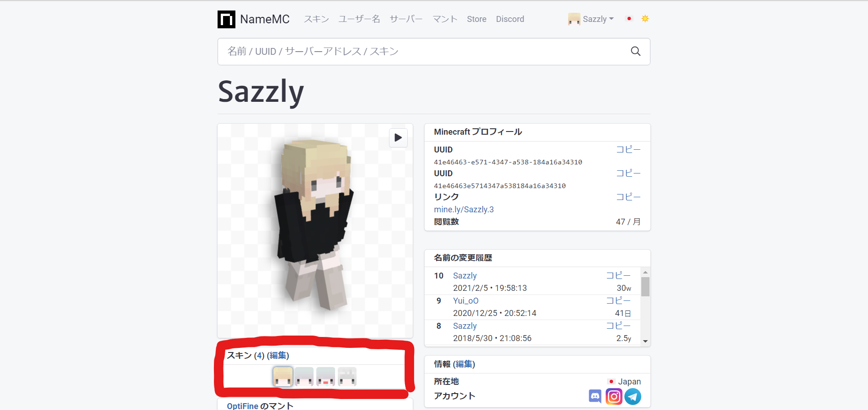The width and height of the screenshot is (868, 410).
Task: Click the date 2021/2/5 • 19:58:13
Action: [490, 288]
